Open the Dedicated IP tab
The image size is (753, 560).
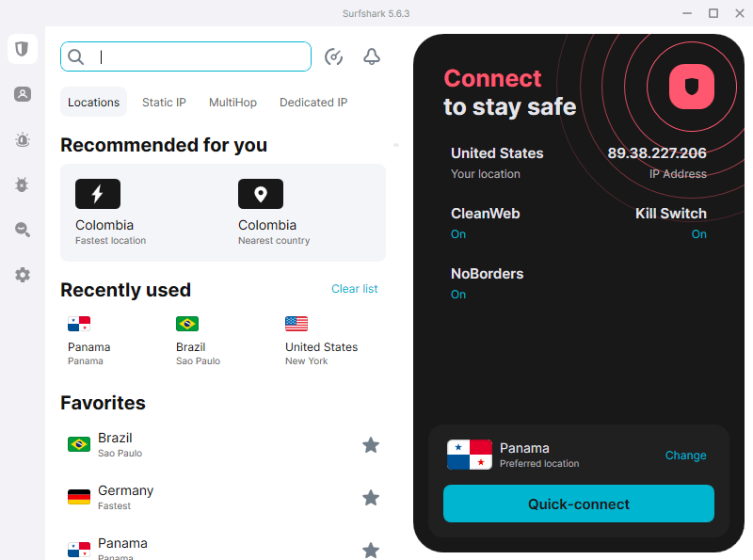[313, 103]
